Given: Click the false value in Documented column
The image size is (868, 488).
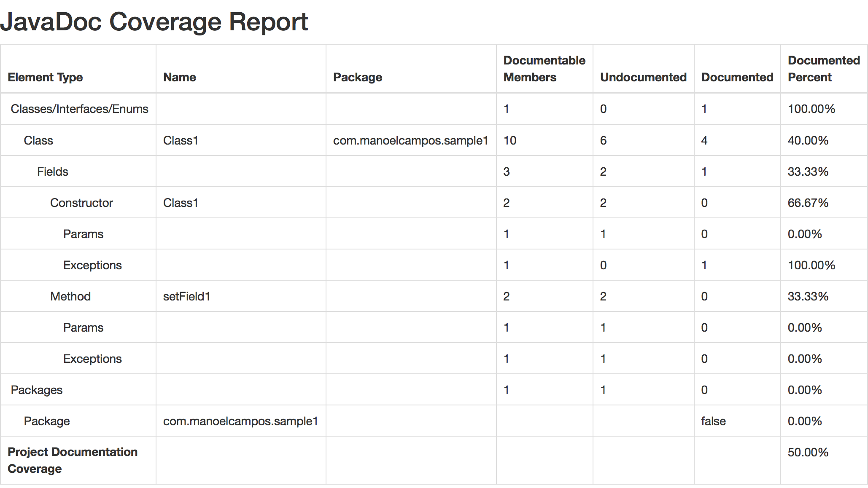Looking at the screenshot, I should coord(713,421).
